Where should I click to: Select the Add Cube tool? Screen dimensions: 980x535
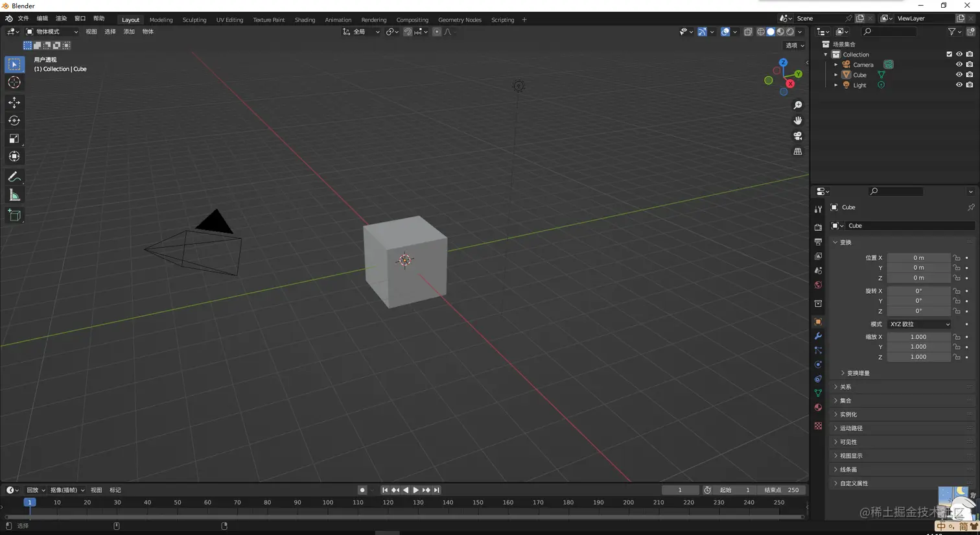coord(14,215)
